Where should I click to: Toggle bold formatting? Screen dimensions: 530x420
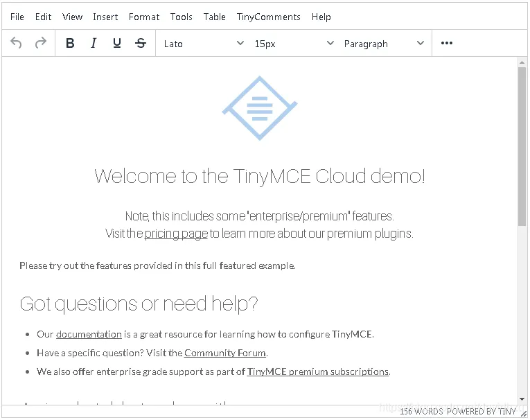(x=70, y=43)
